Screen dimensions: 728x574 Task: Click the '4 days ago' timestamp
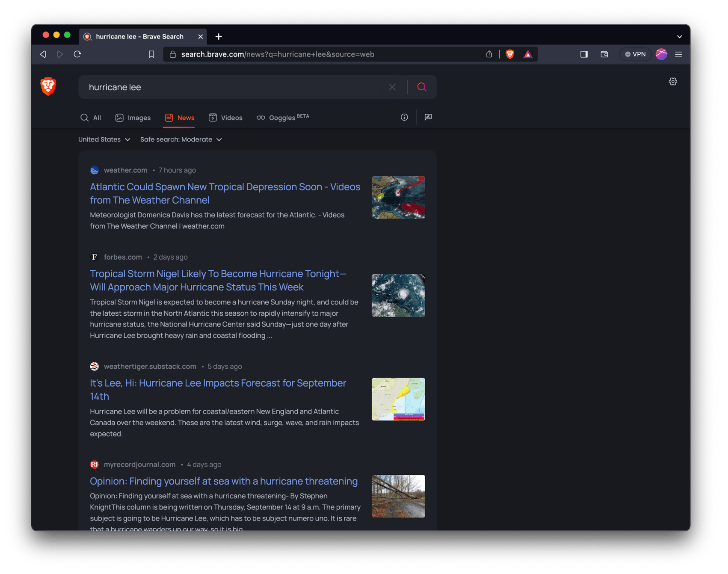click(204, 465)
